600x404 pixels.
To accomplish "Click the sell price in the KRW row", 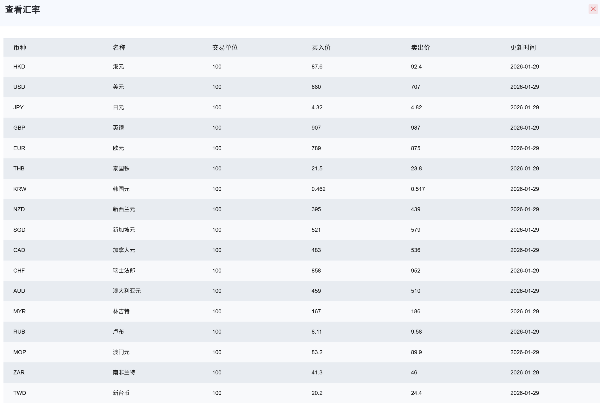I will point(418,189).
